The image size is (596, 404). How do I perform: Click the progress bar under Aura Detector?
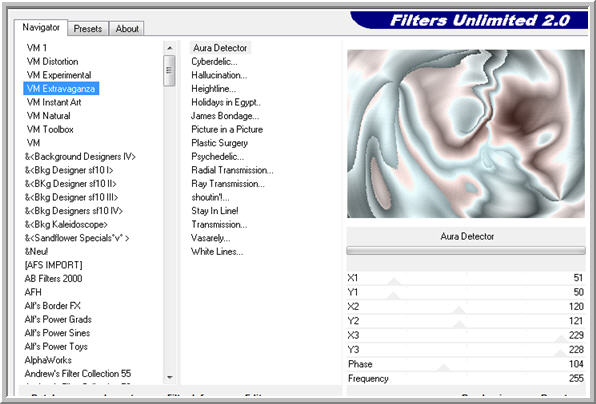tap(466, 251)
